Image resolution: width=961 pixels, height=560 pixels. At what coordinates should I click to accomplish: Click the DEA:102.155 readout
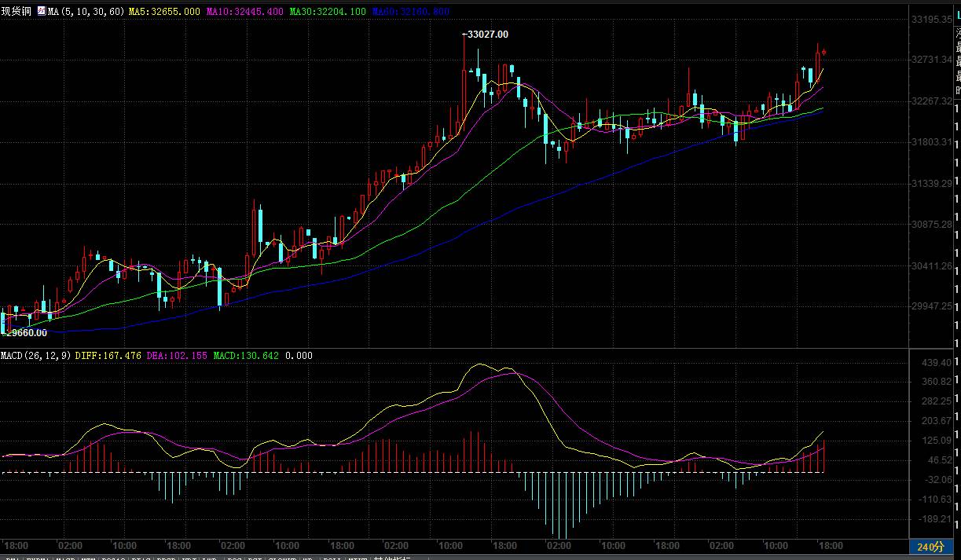pyautogui.click(x=177, y=356)
